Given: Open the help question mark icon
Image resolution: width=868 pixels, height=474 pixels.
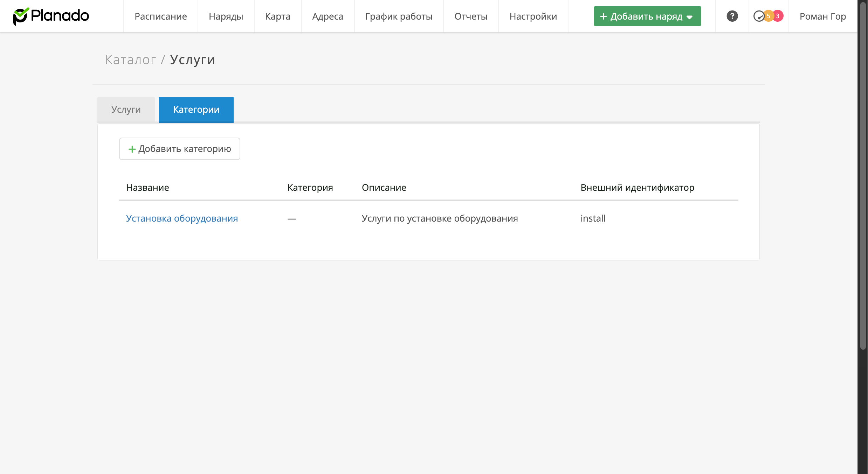Looking at the screenshot, I should tap(732, 16).
